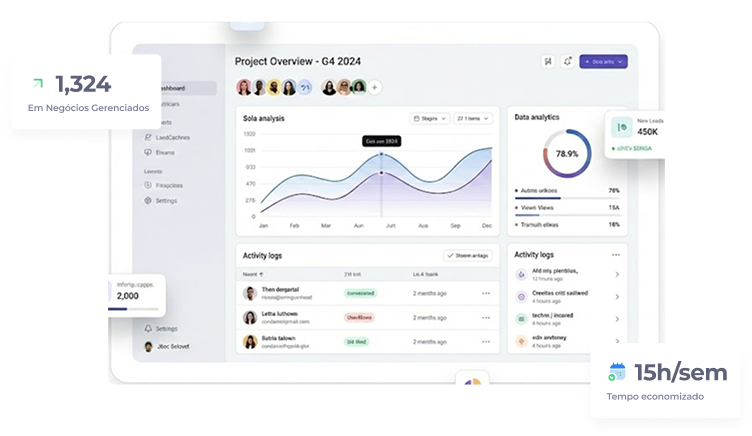The image size is (752, 436).
Task: Click the upper blue data point on the chart
Action: (381, 154)
